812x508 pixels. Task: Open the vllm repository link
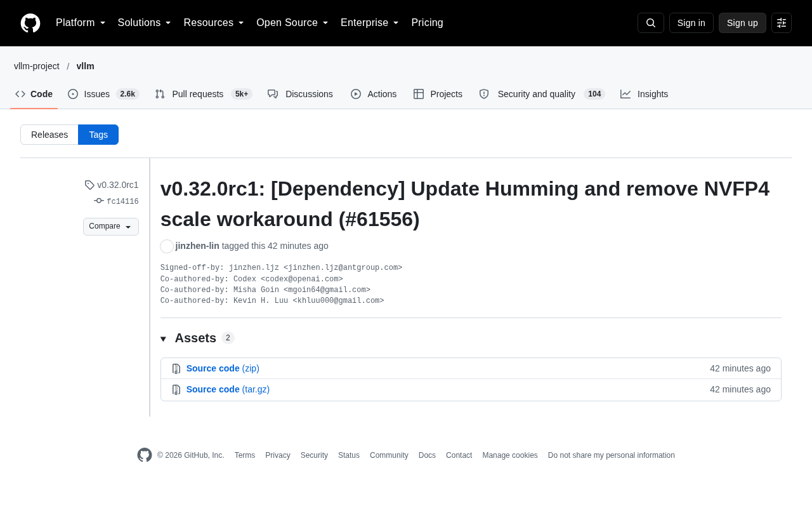pos(86,66)
